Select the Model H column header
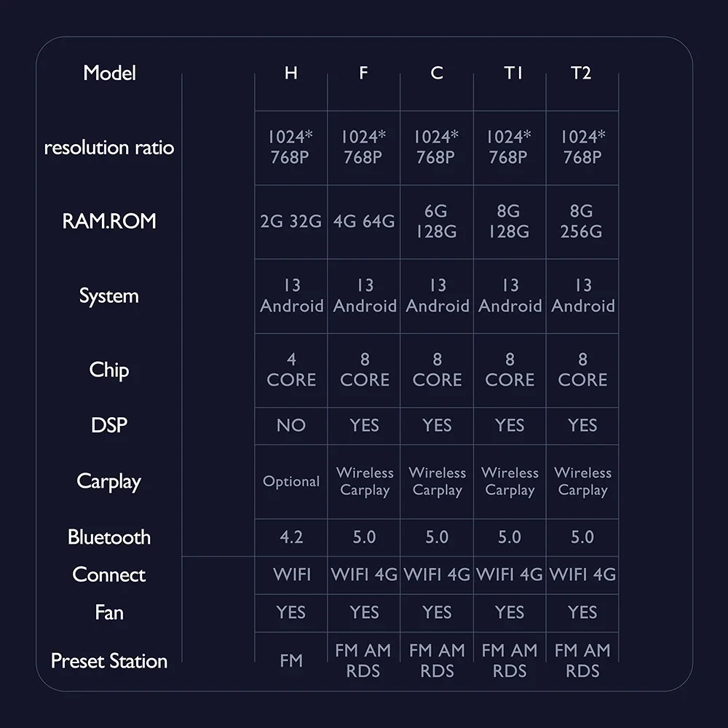 (291, 73)
